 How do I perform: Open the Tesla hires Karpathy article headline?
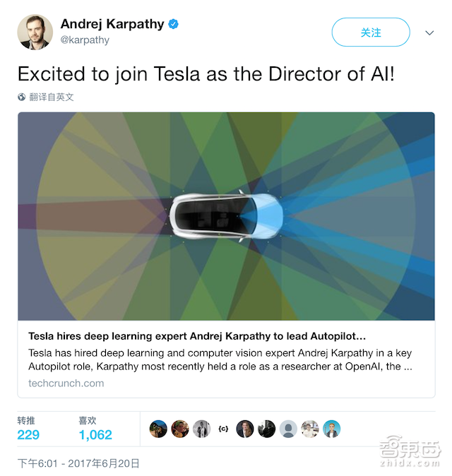point(198,336)
